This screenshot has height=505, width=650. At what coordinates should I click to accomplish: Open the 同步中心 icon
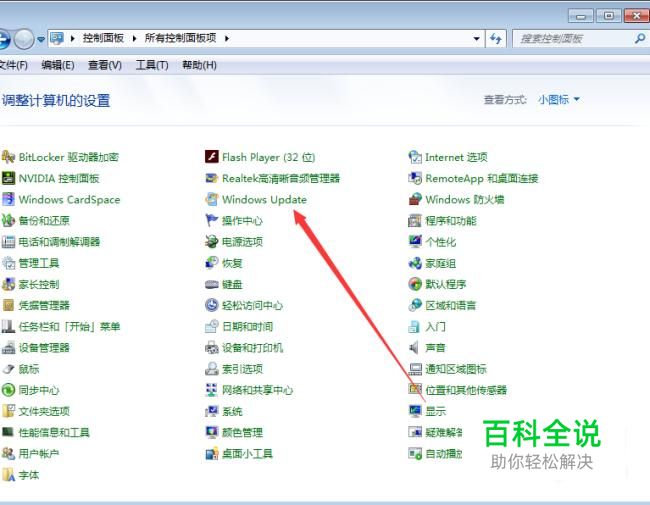[8, 390]
